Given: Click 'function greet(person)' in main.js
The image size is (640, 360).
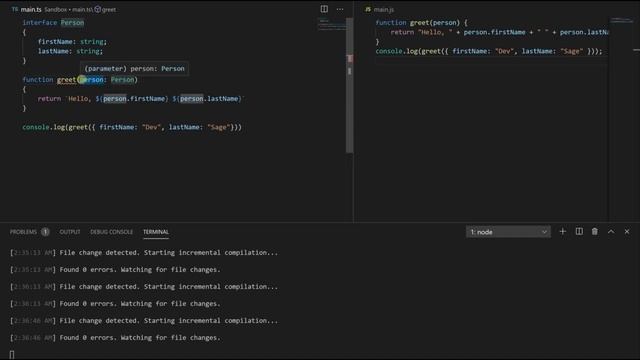Looking at the screenshot, I should pyautogui.click(x=418, y=22).
